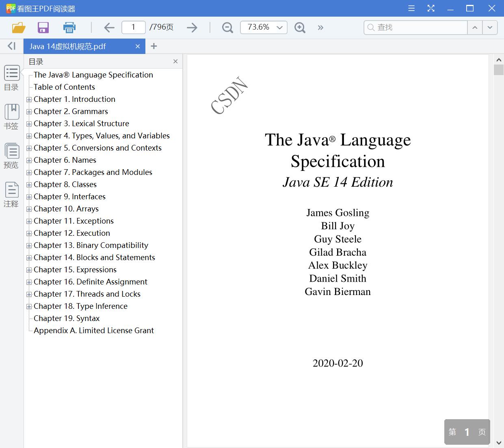This screenshot has height=448, width=504.
Task: Click author name James Gosling
Action: click(x=338, y=213)
